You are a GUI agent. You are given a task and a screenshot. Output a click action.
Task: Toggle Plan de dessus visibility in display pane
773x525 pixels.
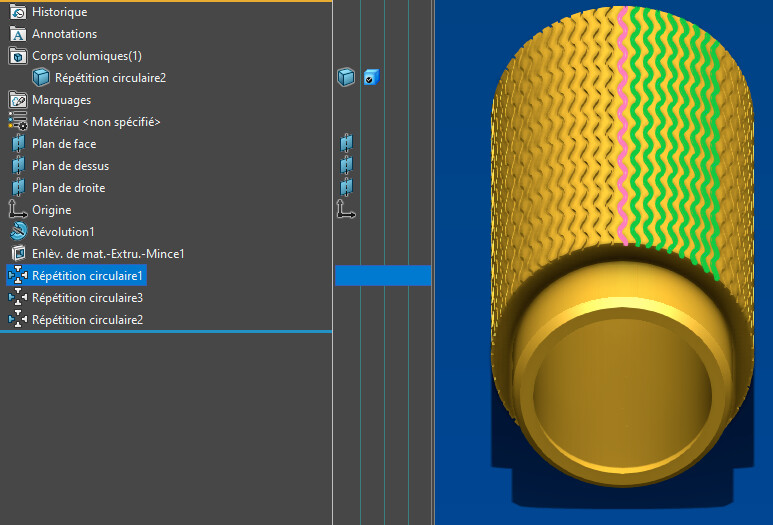(x=347, y=166)
